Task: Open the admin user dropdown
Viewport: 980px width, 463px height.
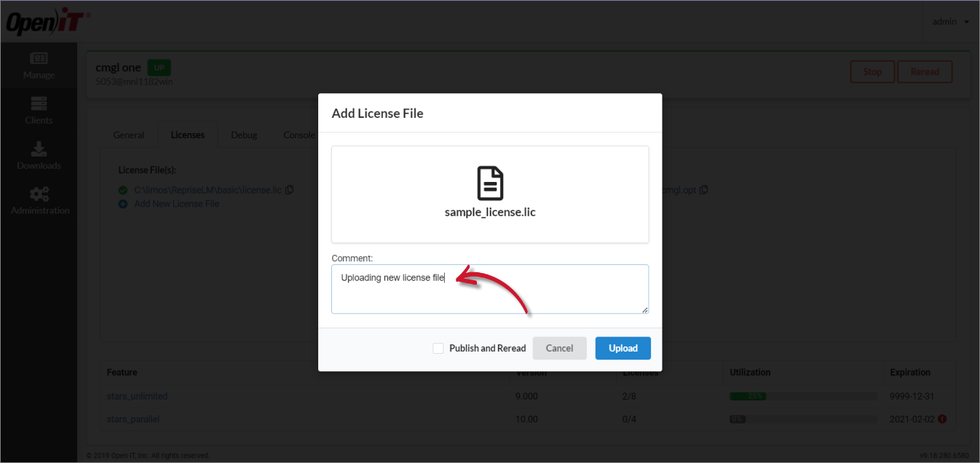Action: [x=951, y=22]
